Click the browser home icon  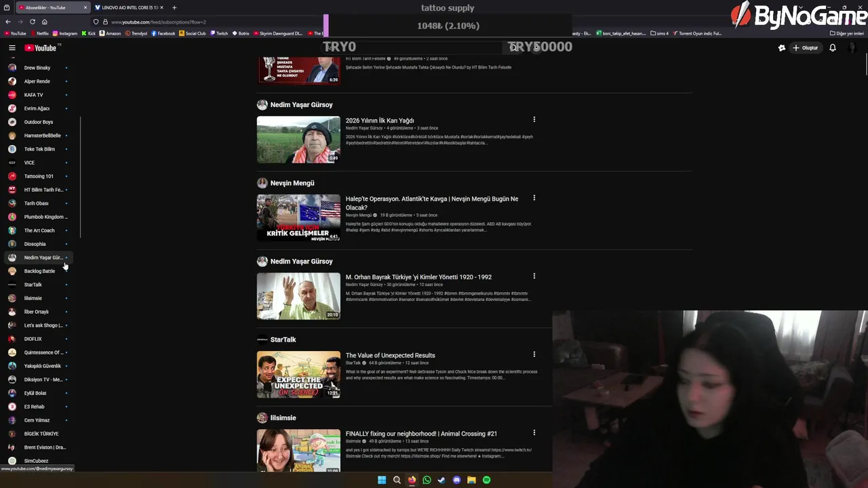tap(44, 22)
